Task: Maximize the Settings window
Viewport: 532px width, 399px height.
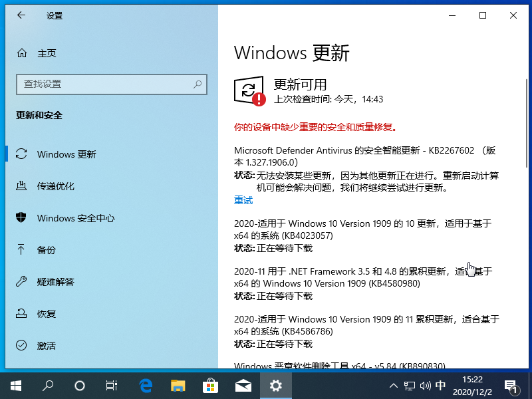Action: click(483, 15)
